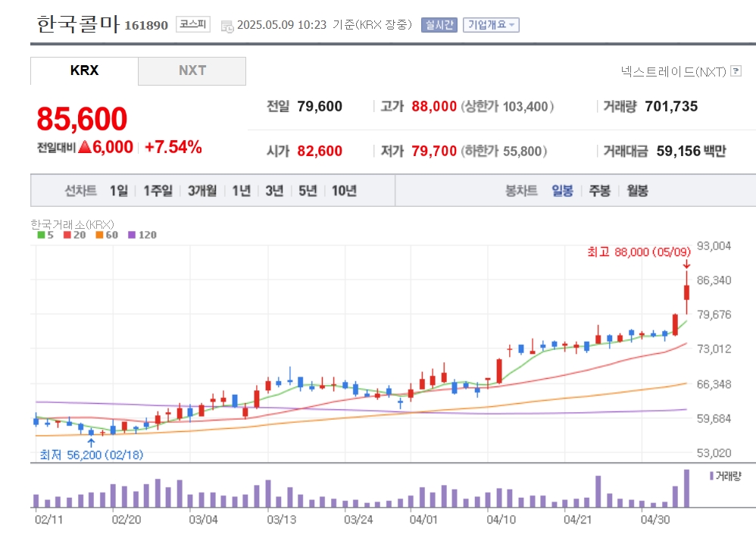Click the blue arrow marking 최저 56,200
Image resolution: width=756 pixels, height=541 pixels.
tap(91, 442)
